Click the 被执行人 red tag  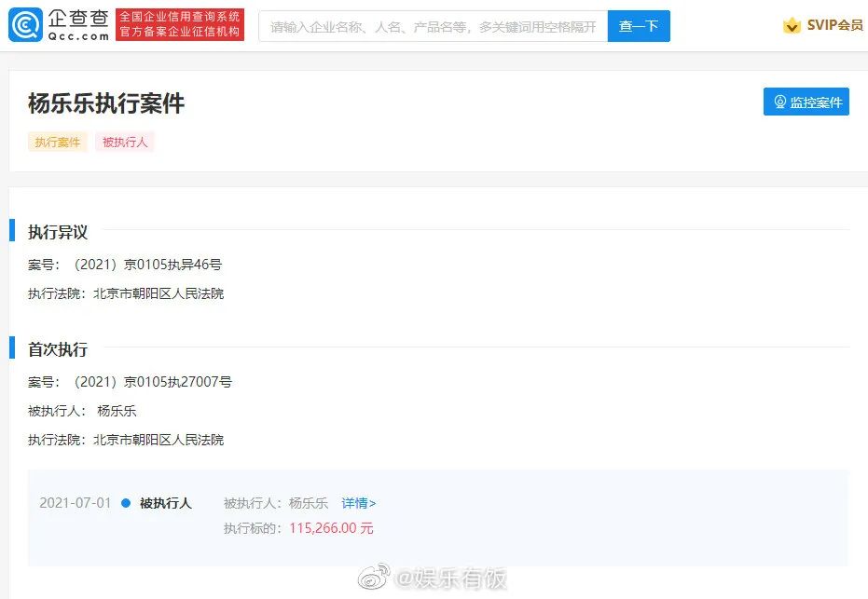125,143
